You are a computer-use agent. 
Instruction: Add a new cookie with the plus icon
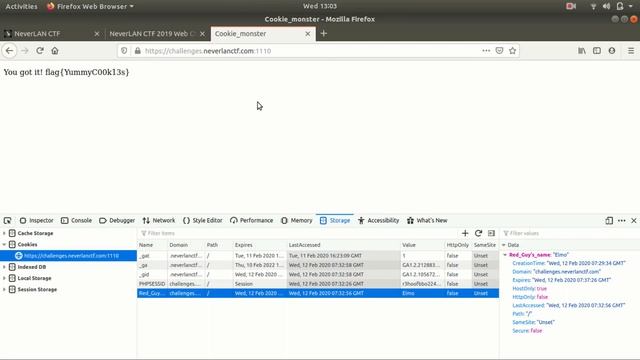(x=465, y=233)
